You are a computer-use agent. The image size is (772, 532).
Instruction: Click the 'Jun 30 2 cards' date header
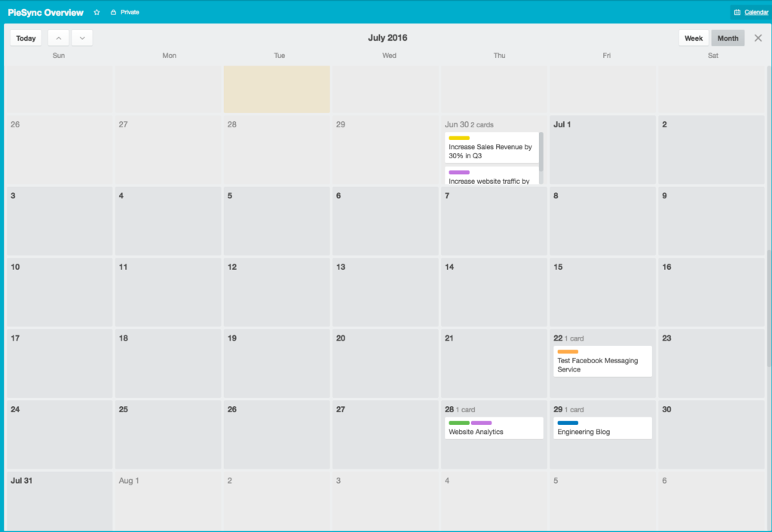tap(469, 124)
